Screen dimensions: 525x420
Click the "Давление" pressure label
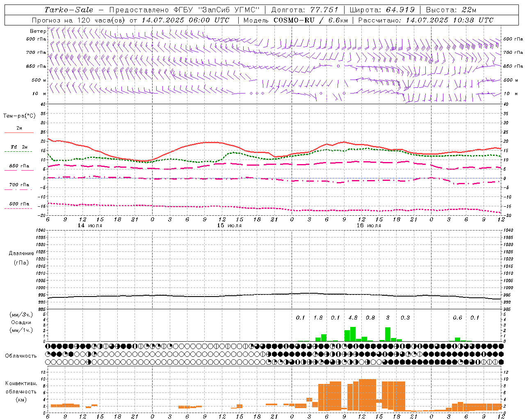21,253
